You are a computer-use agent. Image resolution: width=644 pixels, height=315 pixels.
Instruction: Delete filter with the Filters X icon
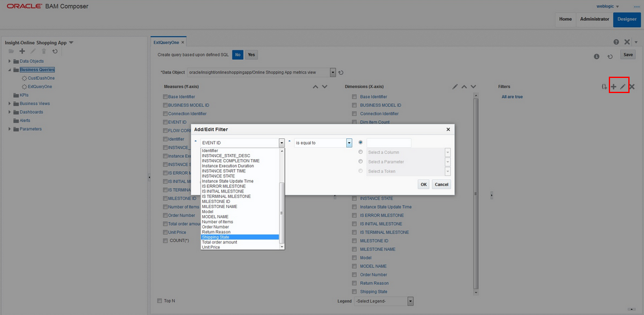(632, 87)
